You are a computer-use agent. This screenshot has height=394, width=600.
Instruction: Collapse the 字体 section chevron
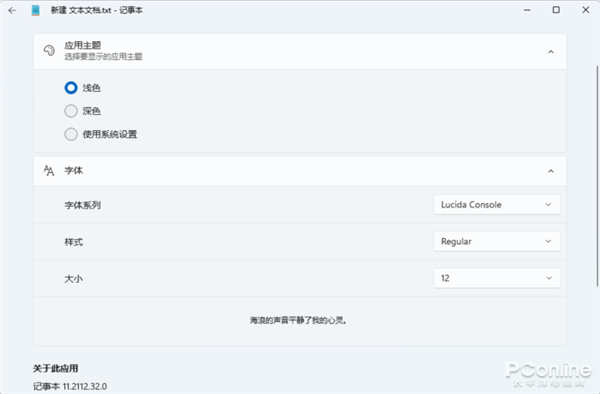551,171
